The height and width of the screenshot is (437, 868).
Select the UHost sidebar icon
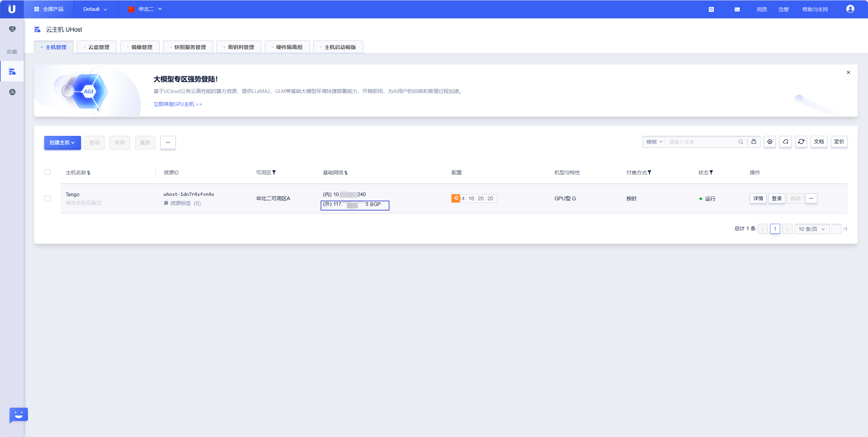pyautogui.click(x=12, y=72)
